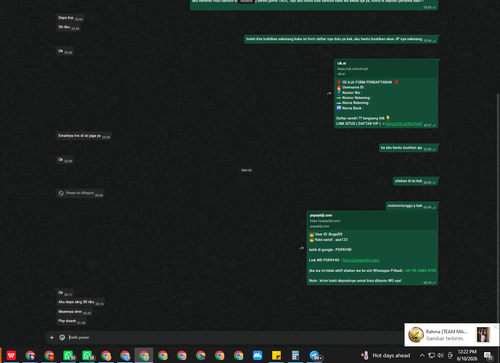Dismiss the Rahma notification with its X
The height and width of the screenshot is (363, 500).
pyautogui.click(x=495, y=327)
